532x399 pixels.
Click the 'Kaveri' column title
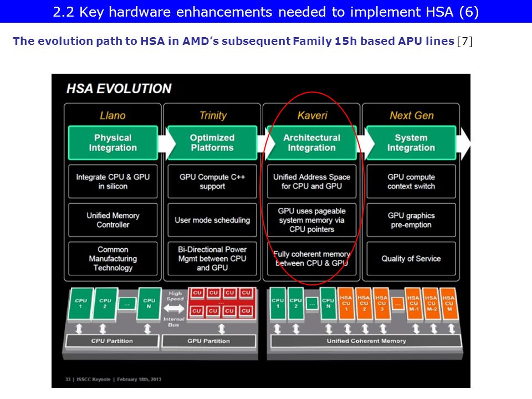tap(312, 115)
